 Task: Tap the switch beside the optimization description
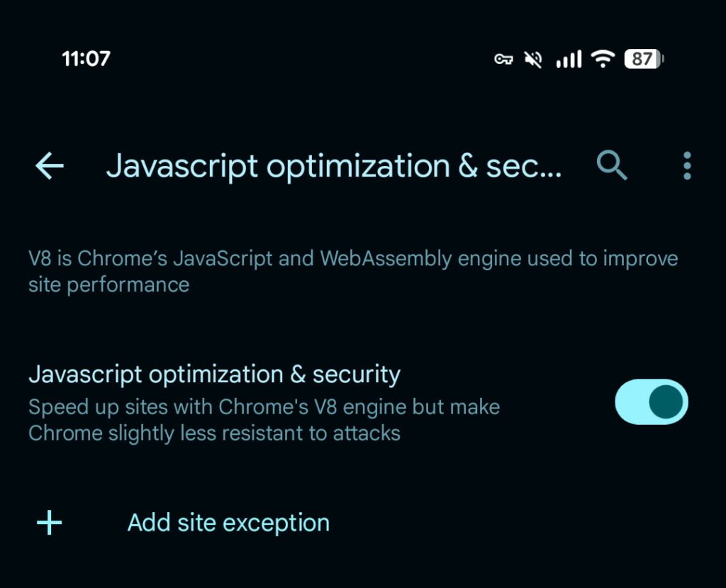650,401
